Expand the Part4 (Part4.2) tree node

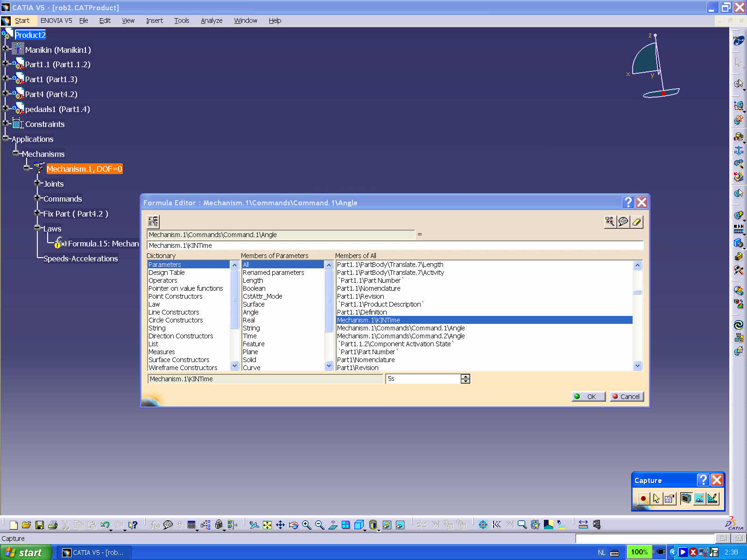[6, 93]
